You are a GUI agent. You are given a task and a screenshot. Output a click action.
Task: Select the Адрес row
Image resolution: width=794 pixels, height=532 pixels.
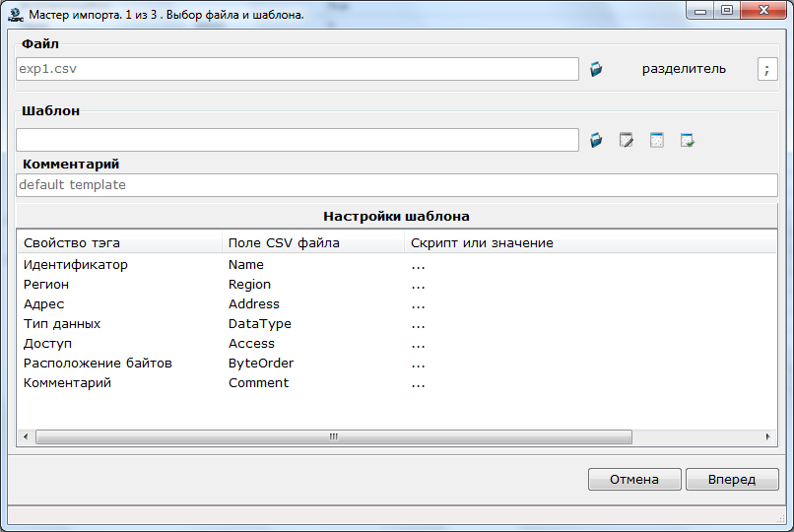[397, 304]
